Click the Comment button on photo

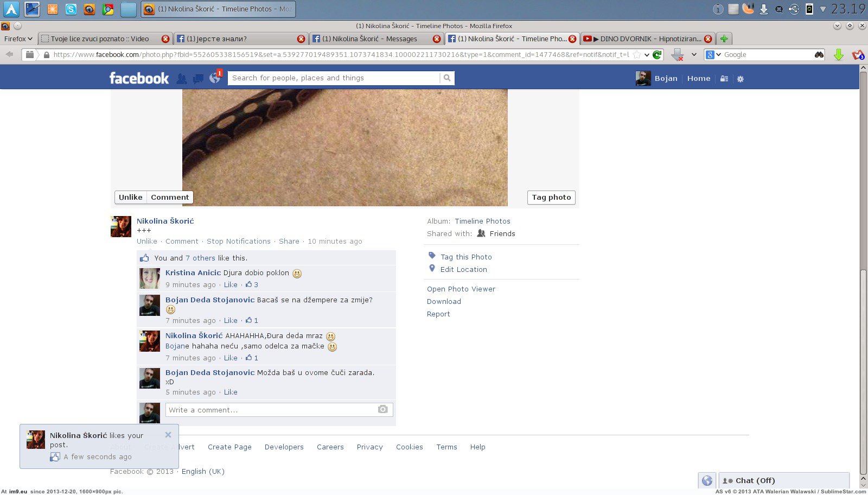[x=170, y=198]
